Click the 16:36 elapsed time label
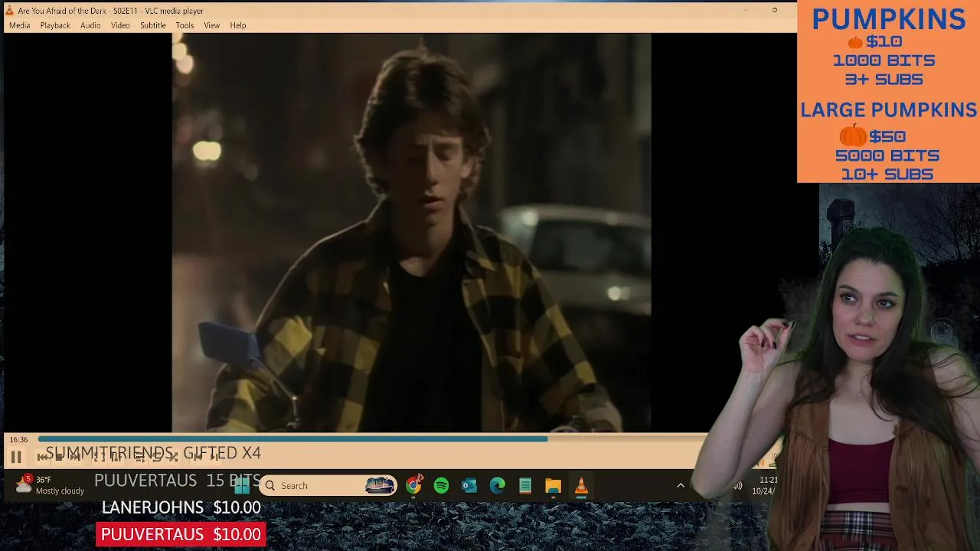Screen dimensions: 980x551 click(x=18, y=439)
